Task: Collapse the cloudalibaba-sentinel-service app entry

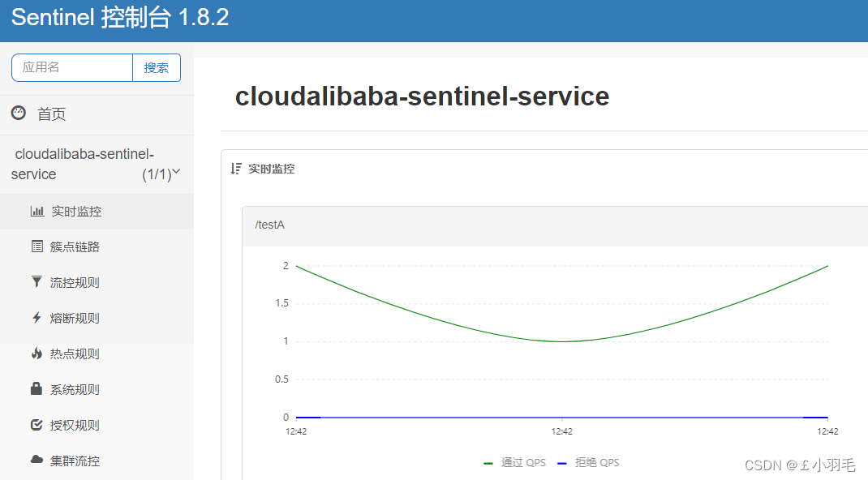Action: tap(97, 165)
